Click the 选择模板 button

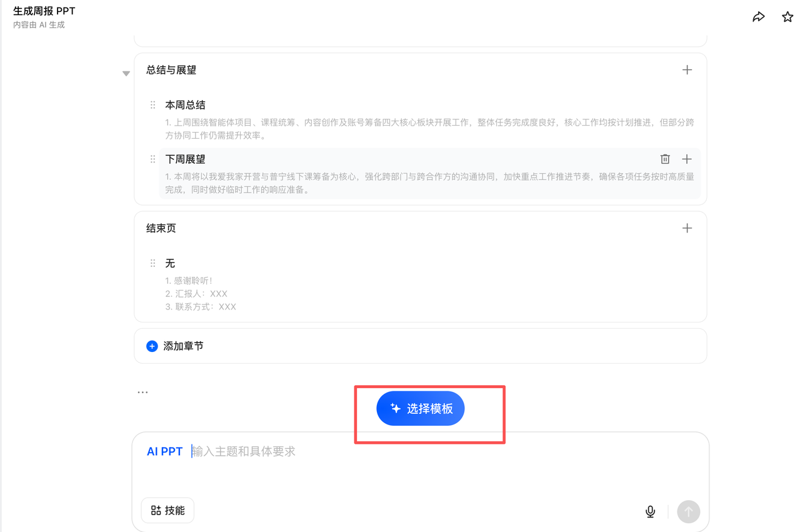pos(420,409)
